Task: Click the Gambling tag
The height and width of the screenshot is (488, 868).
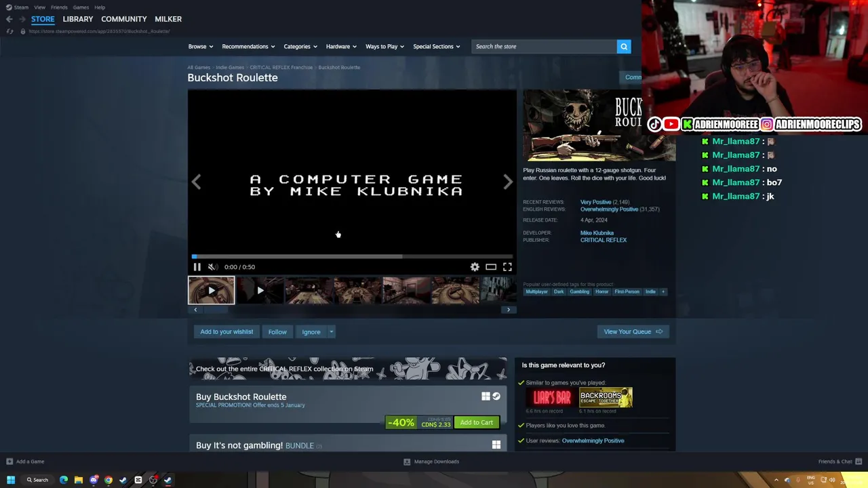Action: [579, 292]
